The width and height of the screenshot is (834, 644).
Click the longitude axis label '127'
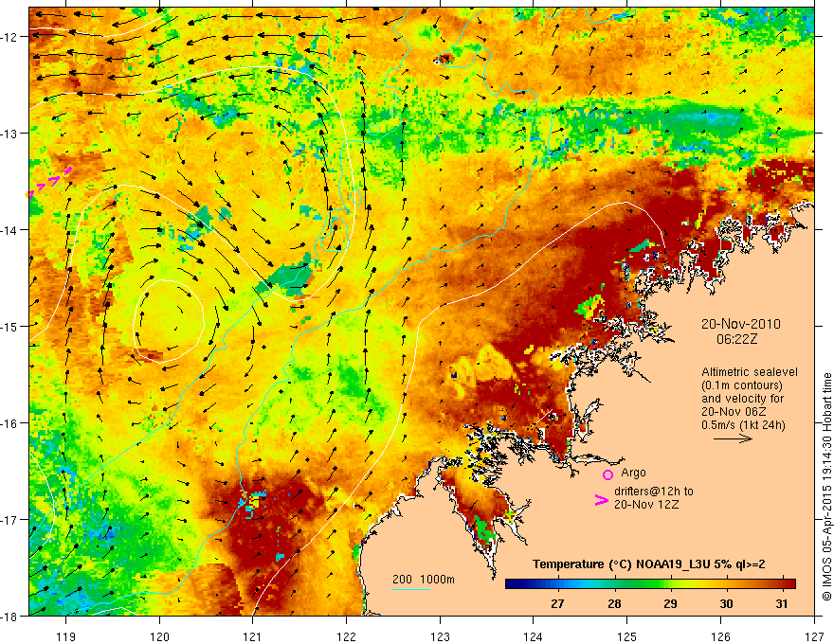[814, 636]
